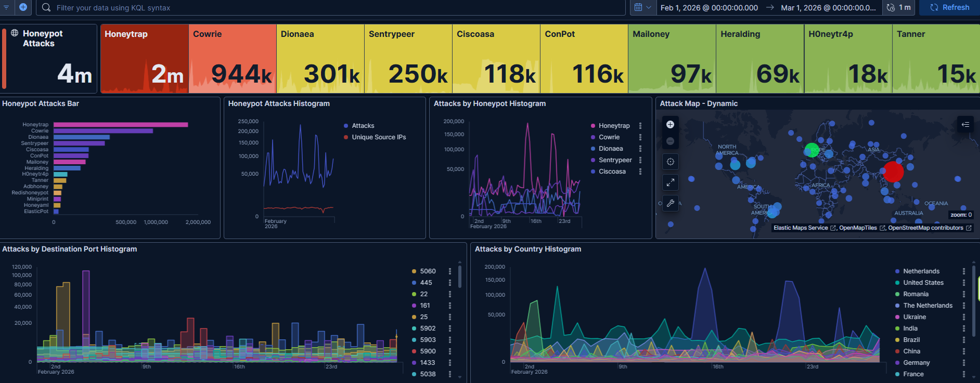Open the OpenStreetMap contributors link
980x383 pixels.
pyautogui.click(x=925, y=228)
